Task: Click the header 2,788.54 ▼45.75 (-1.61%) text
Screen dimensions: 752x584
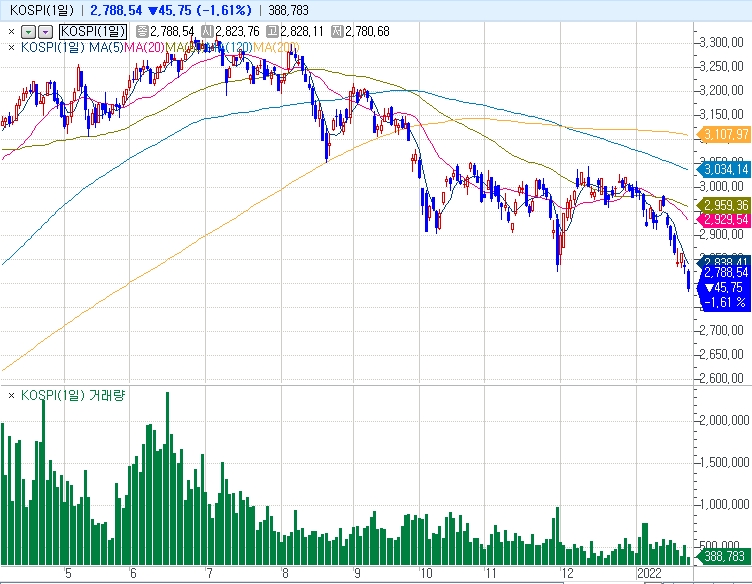Action: [171, 10]
